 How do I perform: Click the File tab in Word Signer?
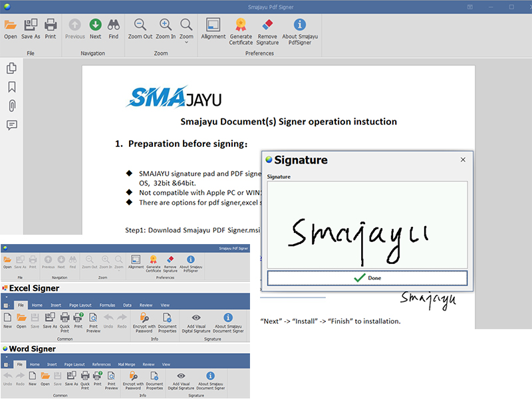tap(20, 364)
